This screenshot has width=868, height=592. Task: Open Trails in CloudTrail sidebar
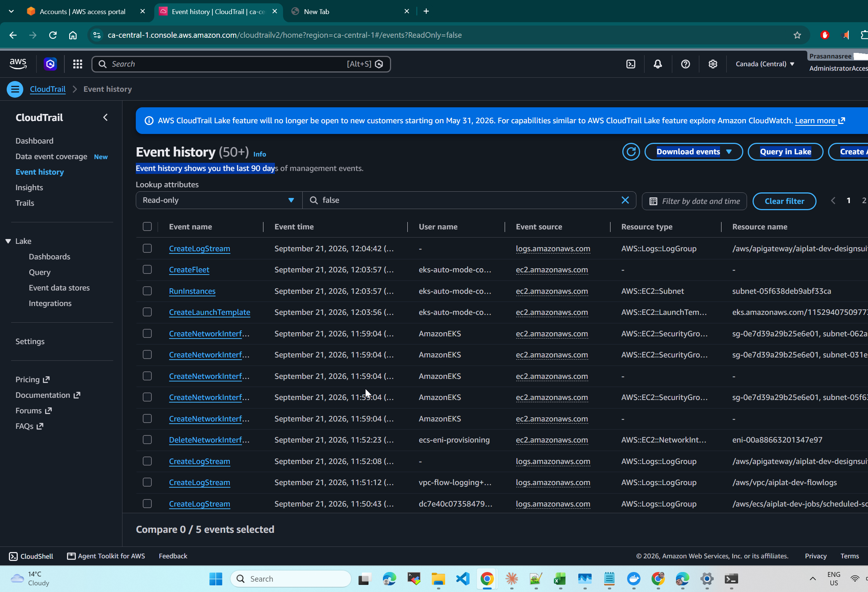25,203
